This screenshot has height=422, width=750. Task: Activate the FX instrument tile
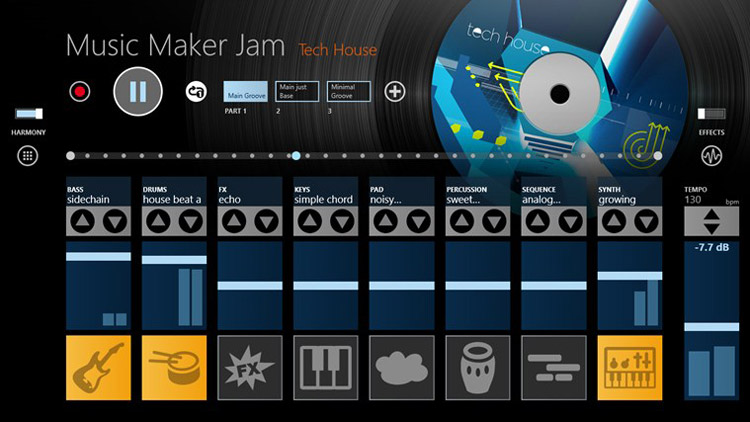coord(250,367)
